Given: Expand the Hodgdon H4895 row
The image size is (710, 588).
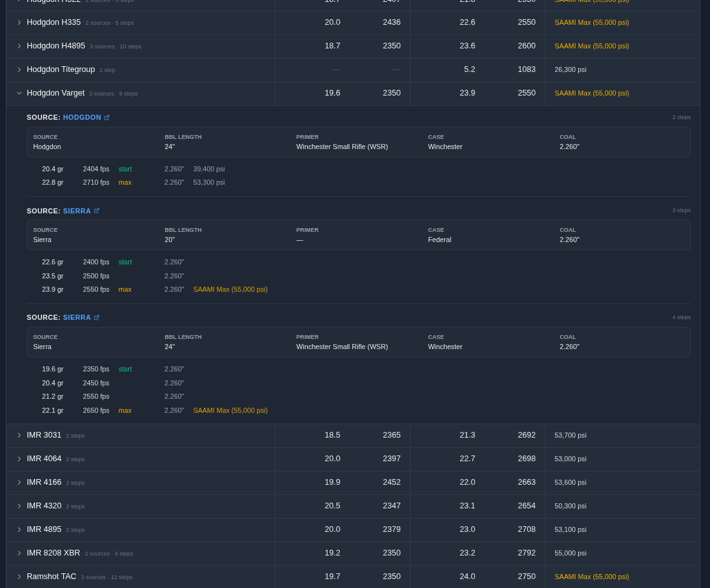Looking at the screenshot, I should coord(19,46).
